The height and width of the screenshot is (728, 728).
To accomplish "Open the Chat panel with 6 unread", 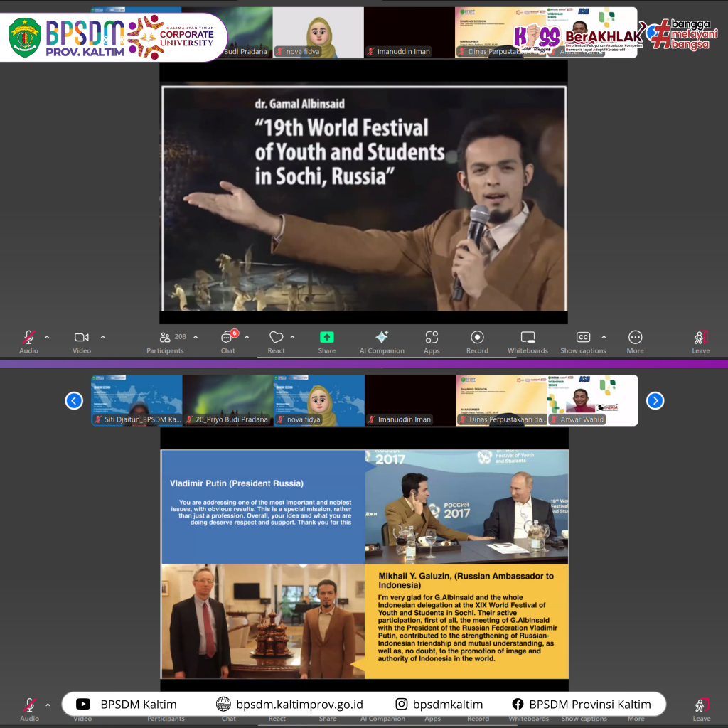I will (228, 342).
